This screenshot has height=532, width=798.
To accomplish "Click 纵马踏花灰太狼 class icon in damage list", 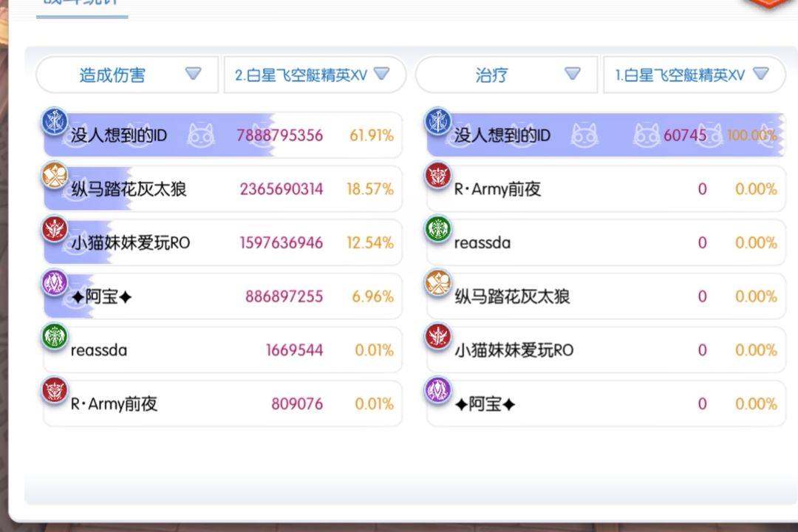I will [x=55, y=176].
